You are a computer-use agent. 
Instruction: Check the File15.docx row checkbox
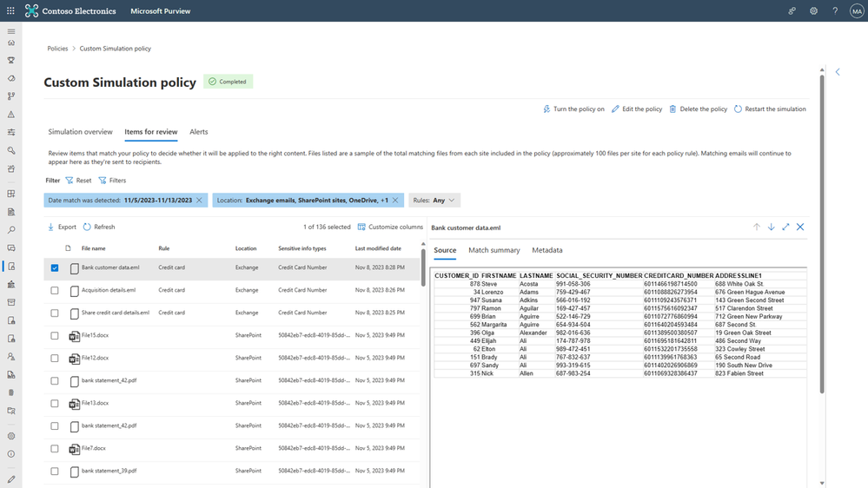(x=54, y=336)
